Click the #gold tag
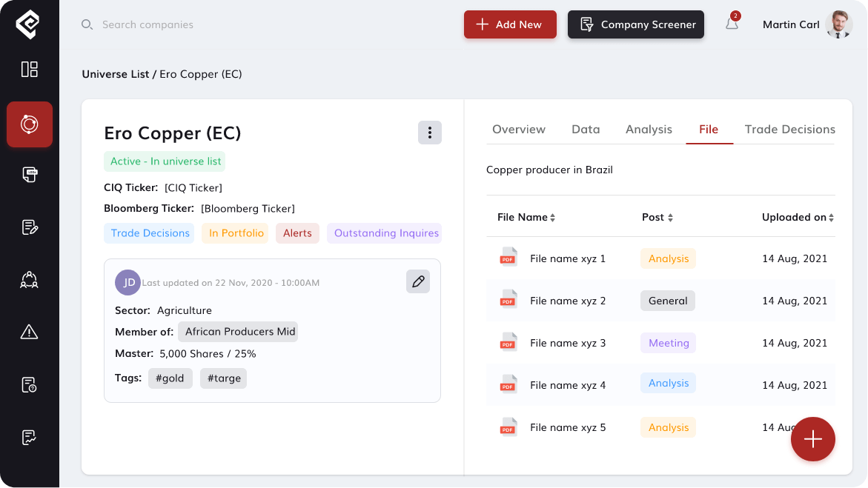 point(170,378)
